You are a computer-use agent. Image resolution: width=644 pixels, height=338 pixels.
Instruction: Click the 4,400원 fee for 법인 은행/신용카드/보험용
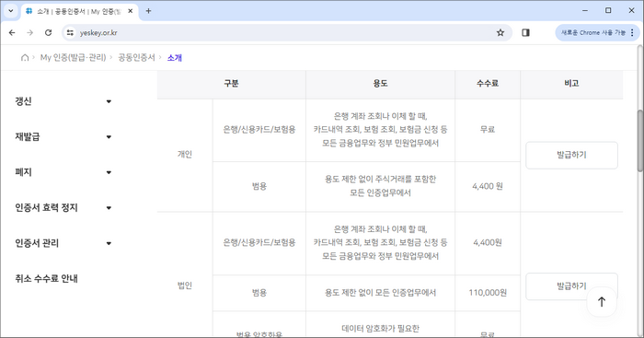click(488, 242)
